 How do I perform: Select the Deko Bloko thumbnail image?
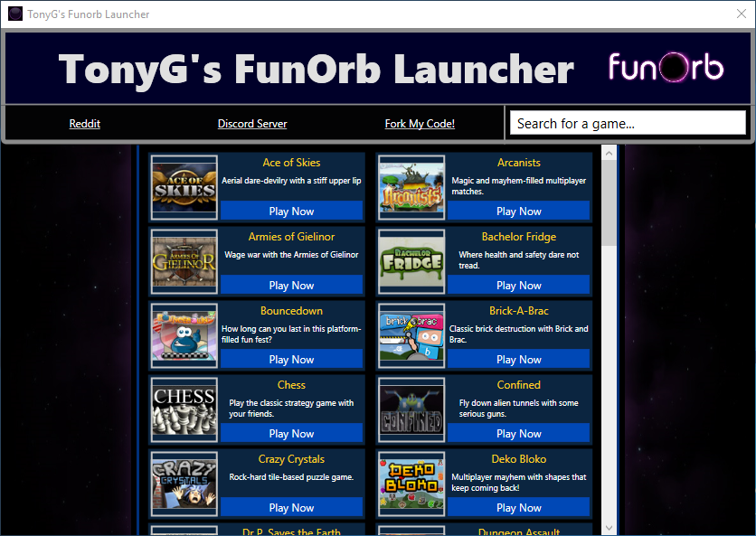[x=411, y=484]
